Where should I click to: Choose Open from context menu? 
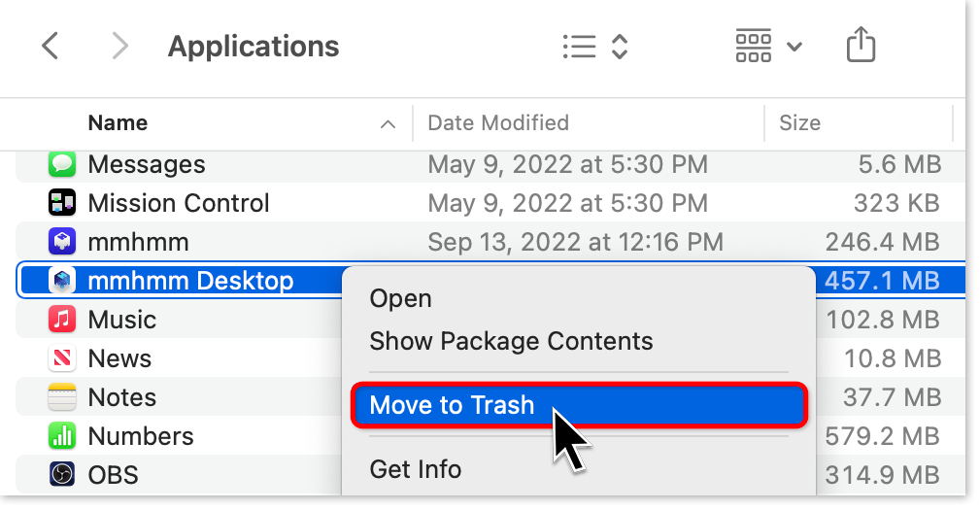[400, 299]
